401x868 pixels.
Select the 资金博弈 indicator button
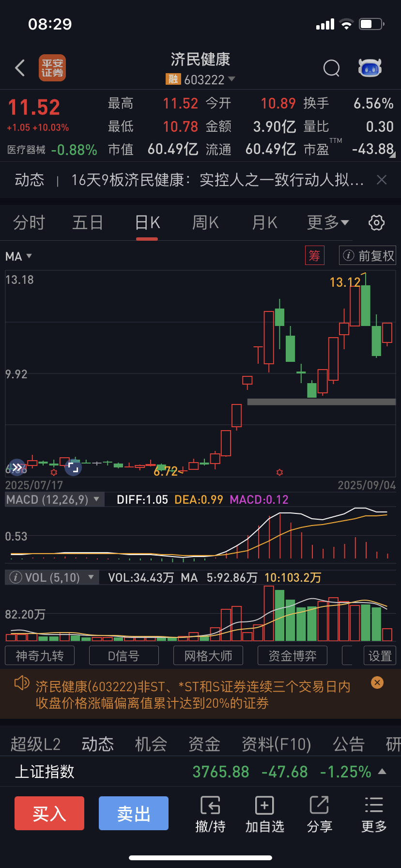pyautogui.click(x=293, y=656)
